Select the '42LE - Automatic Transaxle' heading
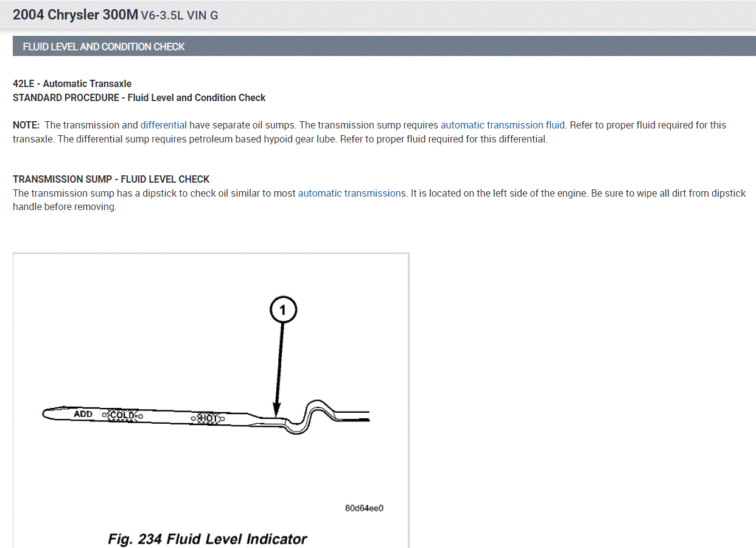 tap(72, 83)
